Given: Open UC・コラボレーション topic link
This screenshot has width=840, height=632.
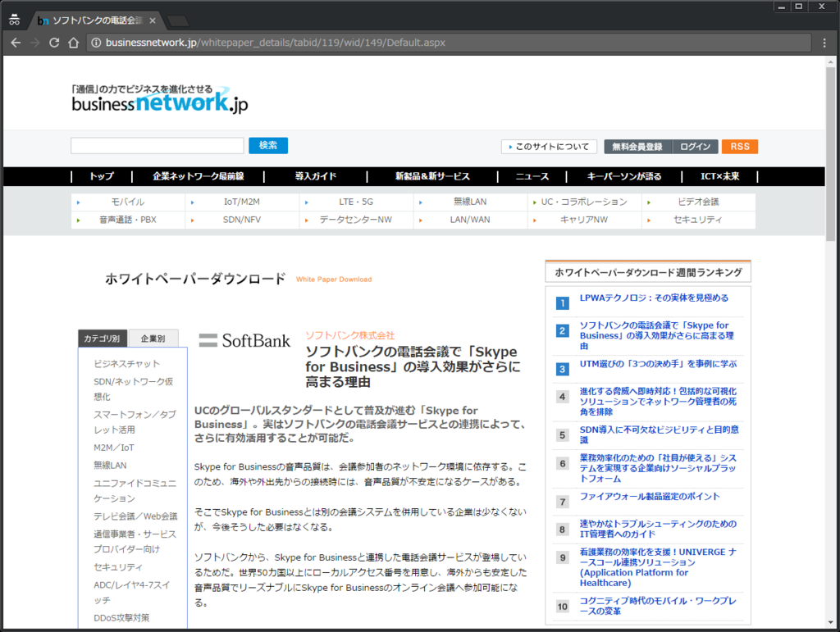Looking at the screenshot, I should (x=584, y=202).
